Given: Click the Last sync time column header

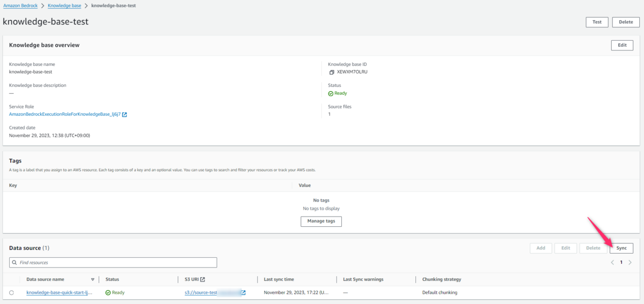Looking at the screenshot, I should (279, 279).
